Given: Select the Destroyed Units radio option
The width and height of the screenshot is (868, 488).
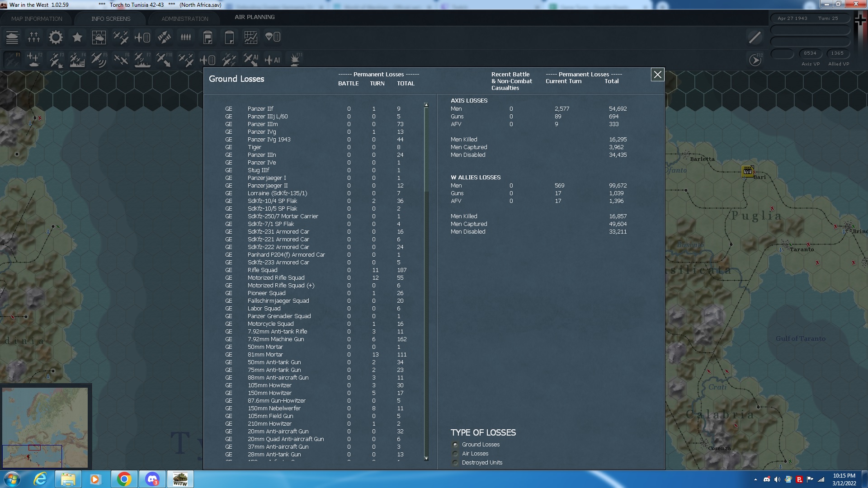Looking at the screenshot, I should tap(455, 462).
